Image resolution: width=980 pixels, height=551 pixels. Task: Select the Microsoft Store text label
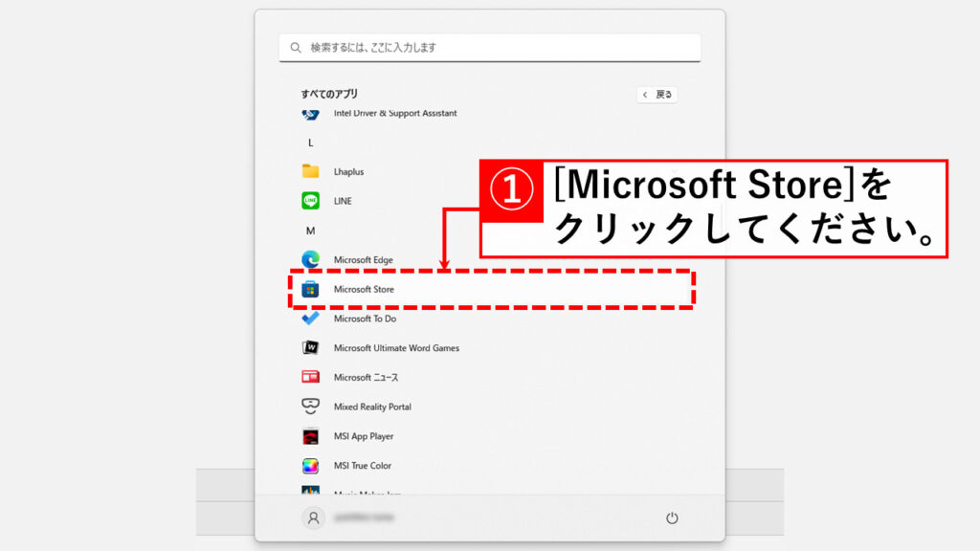[x=364, y=289]
